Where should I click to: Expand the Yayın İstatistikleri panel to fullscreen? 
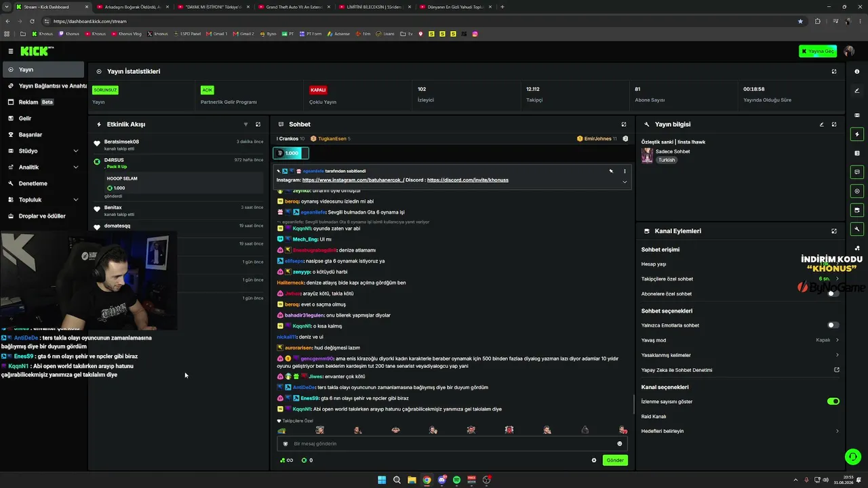click(x=834, y=71)
